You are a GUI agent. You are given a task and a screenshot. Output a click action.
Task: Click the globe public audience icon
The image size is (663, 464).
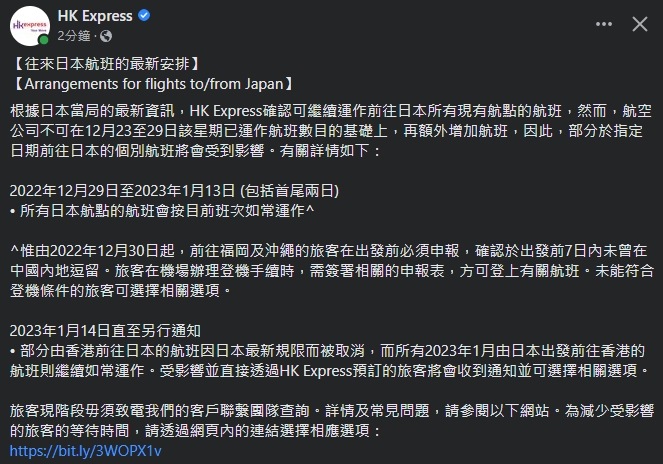[x=106, y=36]
